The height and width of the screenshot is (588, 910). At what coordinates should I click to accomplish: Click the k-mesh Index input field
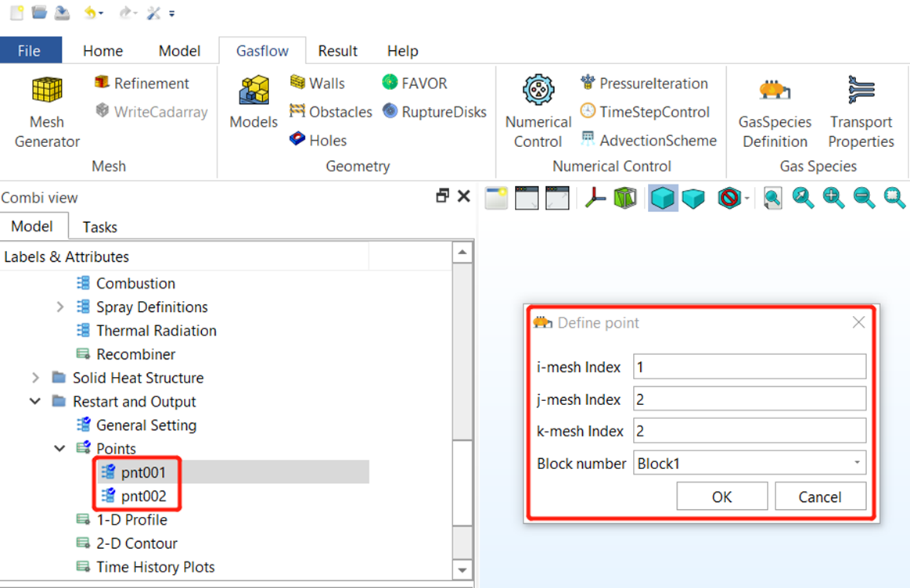click(750, 431)
